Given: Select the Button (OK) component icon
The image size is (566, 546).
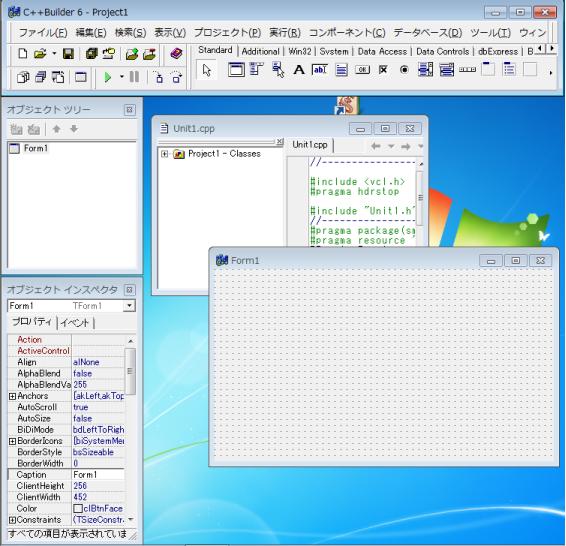Looking at the screenshot, I should (362, 69).
